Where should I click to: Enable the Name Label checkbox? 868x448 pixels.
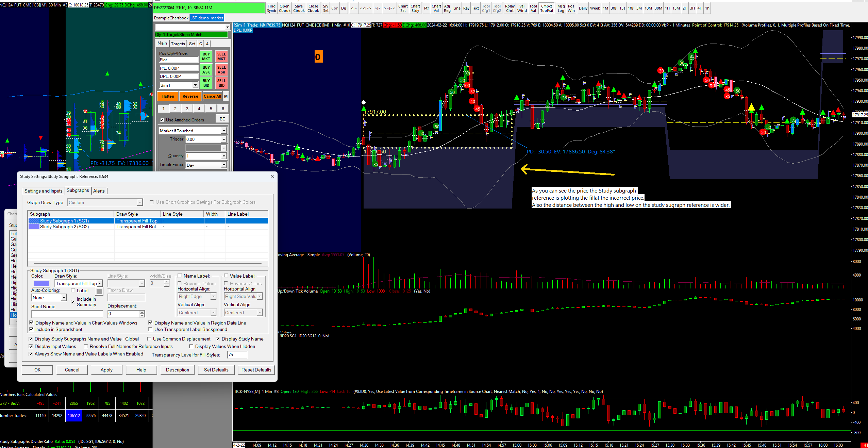[x=180, y=276]
